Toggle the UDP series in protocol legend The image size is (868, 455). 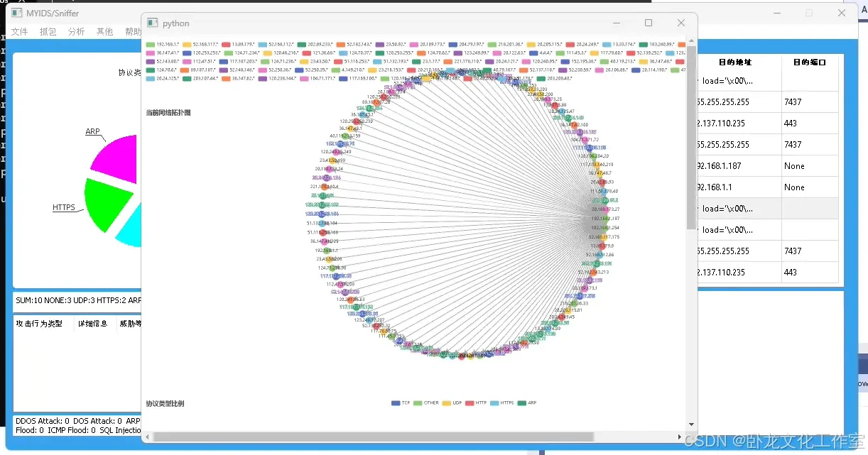pos(452,402)
